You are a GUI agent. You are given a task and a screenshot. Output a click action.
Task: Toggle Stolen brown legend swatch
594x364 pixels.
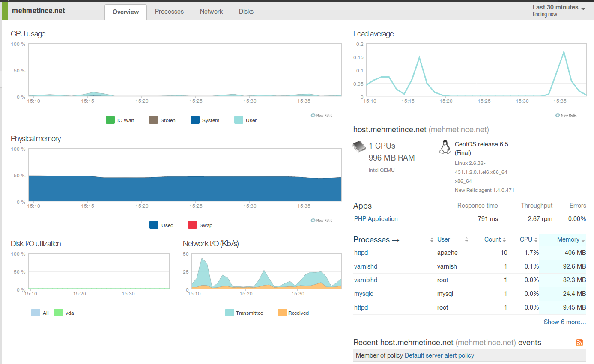point(153,120)
